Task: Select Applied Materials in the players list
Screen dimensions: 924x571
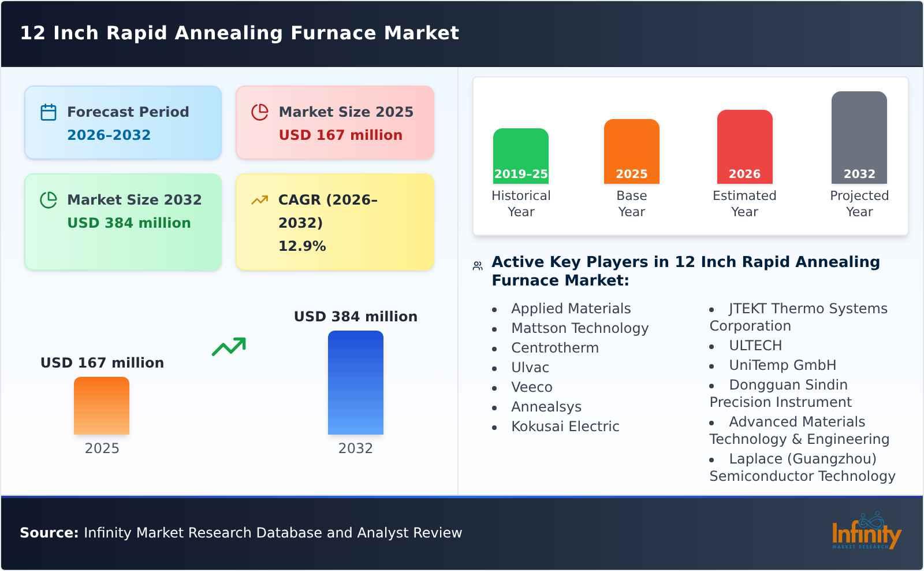Action: click(571, 309)
